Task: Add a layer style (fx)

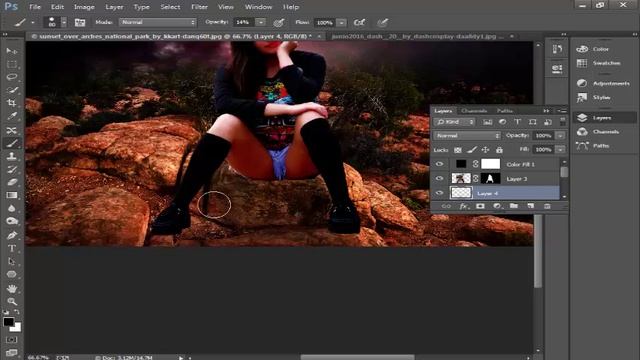Action: point(463,207)
